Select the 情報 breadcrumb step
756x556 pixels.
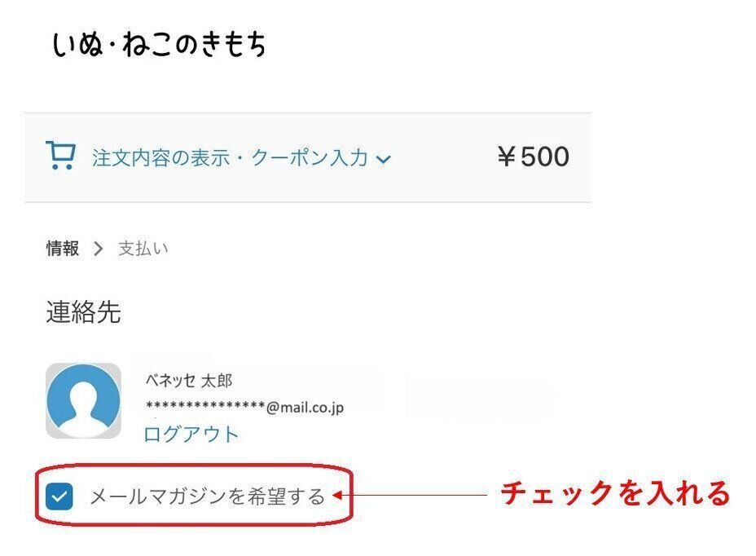coord(62,247)
